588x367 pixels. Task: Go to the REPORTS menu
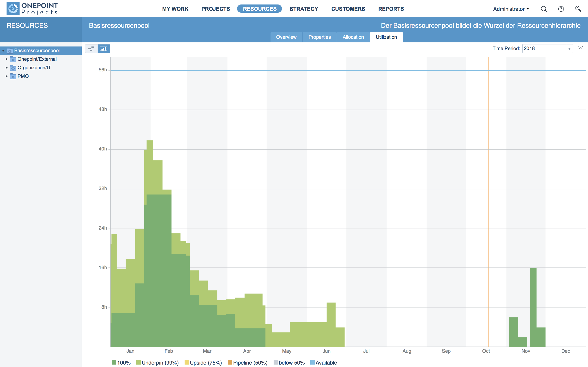[391, 9]
